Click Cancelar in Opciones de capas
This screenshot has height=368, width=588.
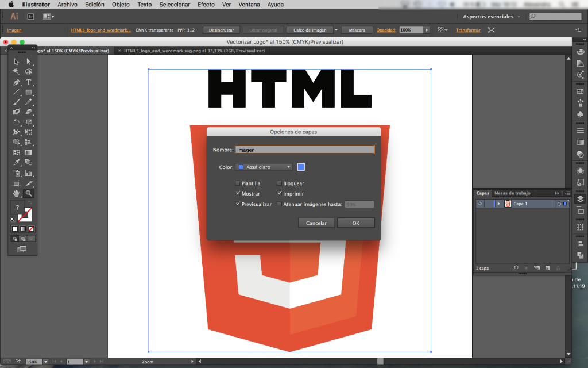click(x=316, y=223)
